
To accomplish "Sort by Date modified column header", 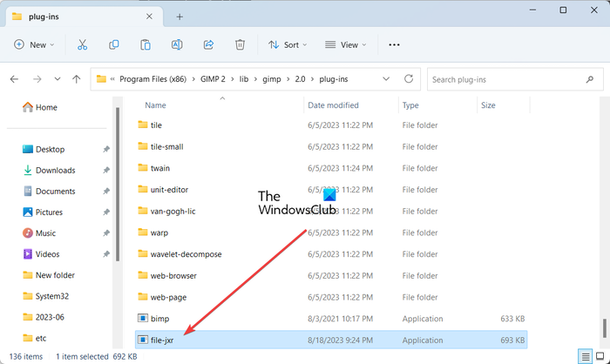I will click(x=333, y=105).
